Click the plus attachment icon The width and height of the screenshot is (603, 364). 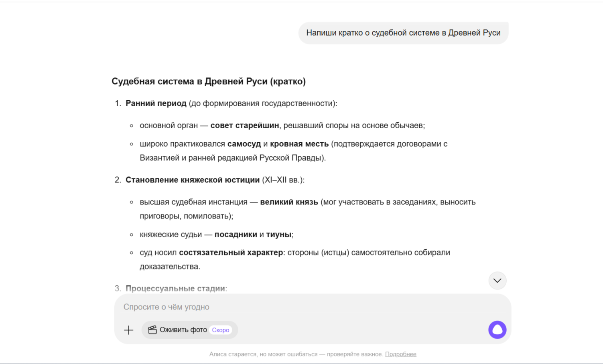128,330
